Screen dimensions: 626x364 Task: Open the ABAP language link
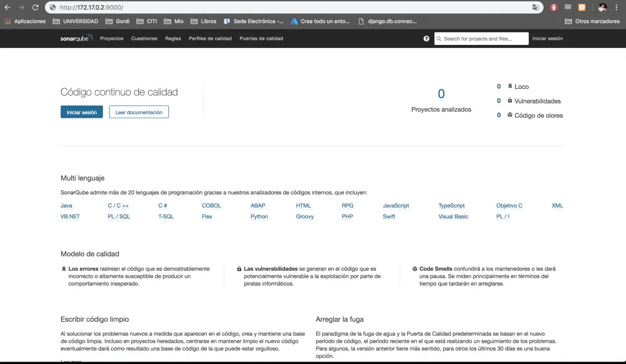coord(258,206)
